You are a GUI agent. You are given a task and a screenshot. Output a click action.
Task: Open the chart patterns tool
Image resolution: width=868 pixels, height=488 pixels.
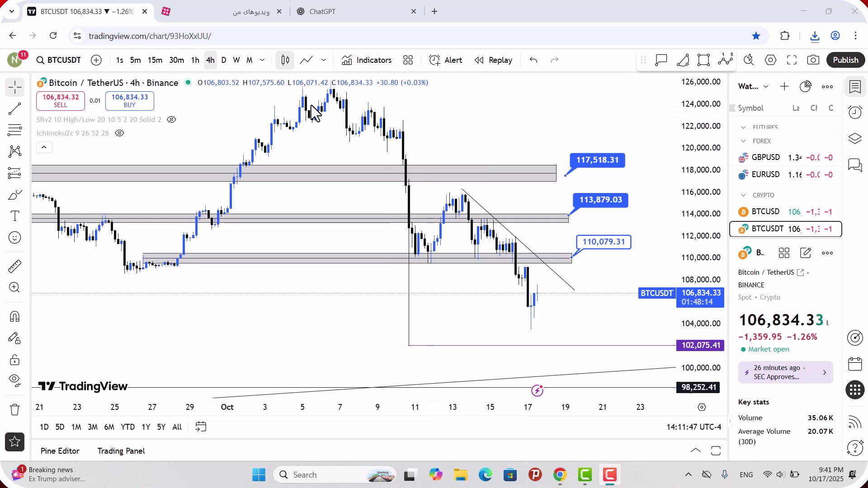coord(14,151)
